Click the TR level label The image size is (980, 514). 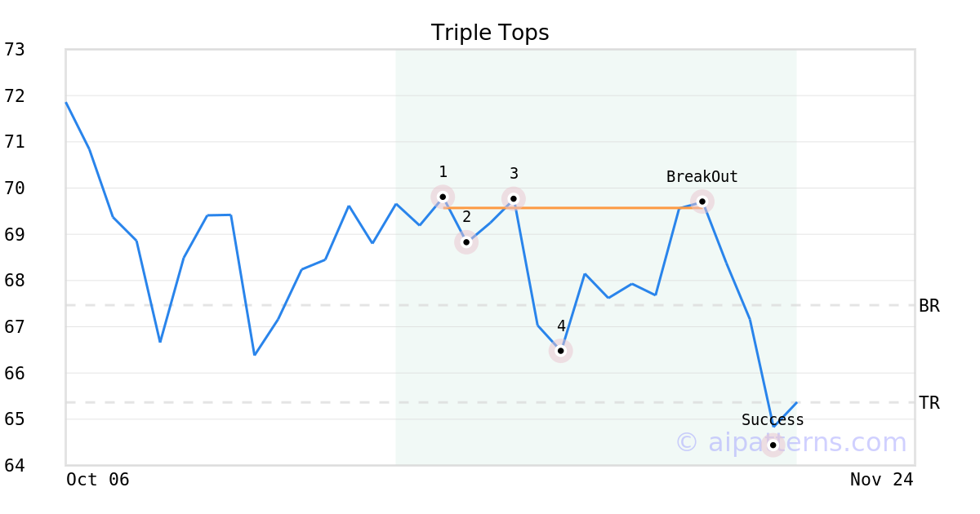[x=929, y=403]
